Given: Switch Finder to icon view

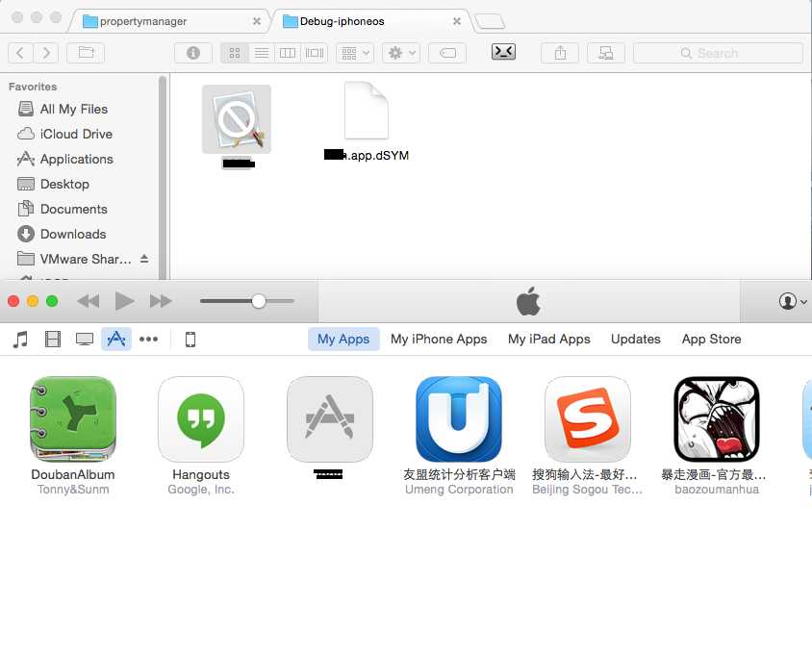Looking at the screenshot, I should click(235, 53).
